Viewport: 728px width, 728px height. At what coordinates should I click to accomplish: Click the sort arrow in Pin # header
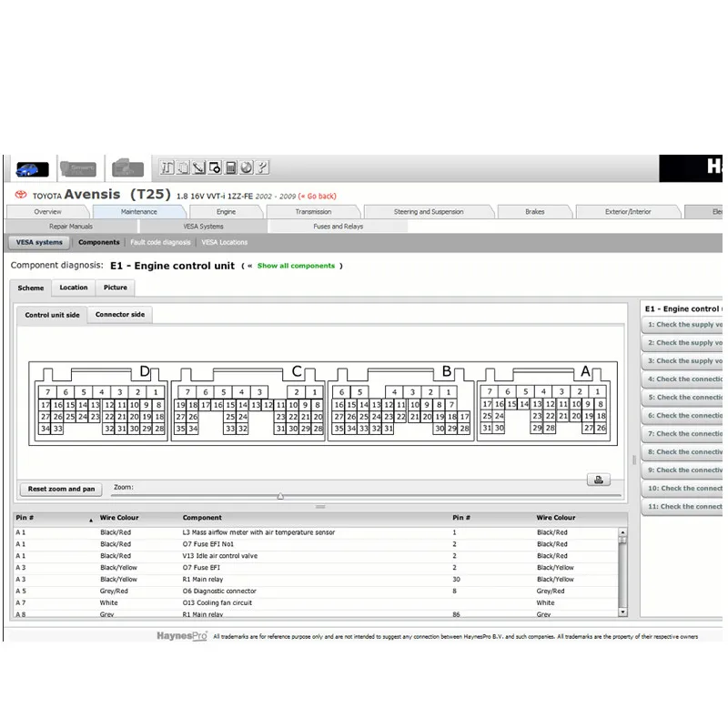91,521
